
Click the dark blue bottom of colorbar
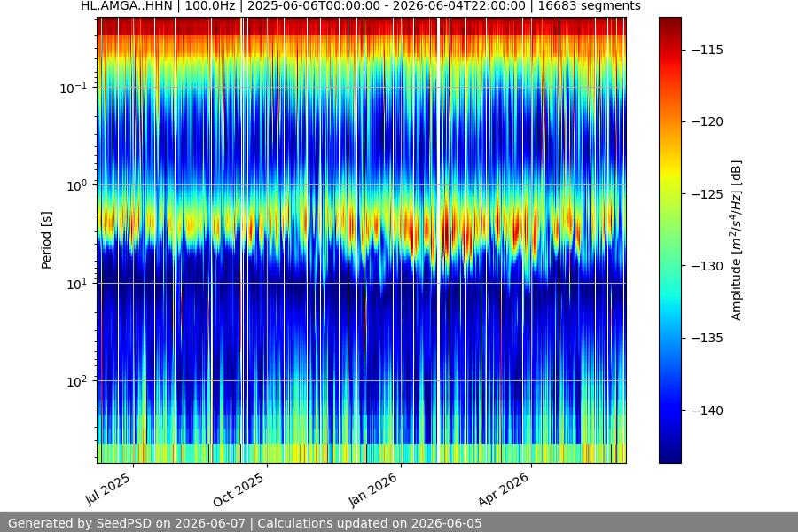point(669,456)
